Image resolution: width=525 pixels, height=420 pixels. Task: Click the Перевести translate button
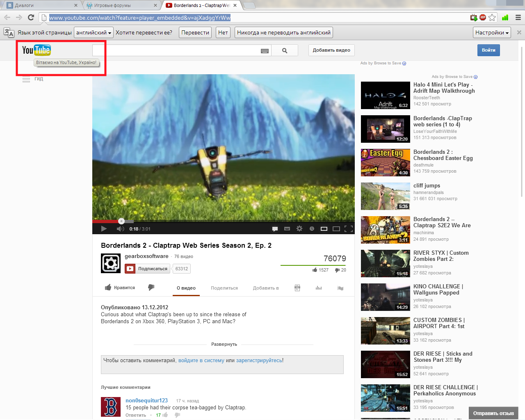[x=195, y=32]
